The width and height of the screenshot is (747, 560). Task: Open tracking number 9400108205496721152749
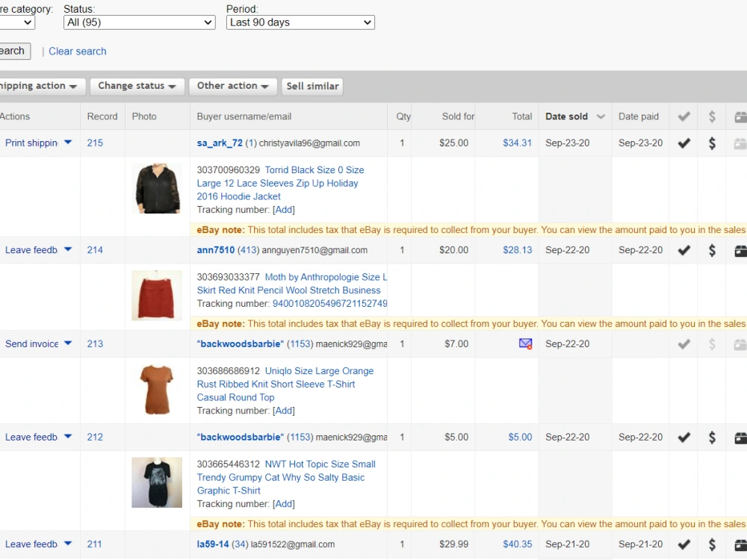329,303
